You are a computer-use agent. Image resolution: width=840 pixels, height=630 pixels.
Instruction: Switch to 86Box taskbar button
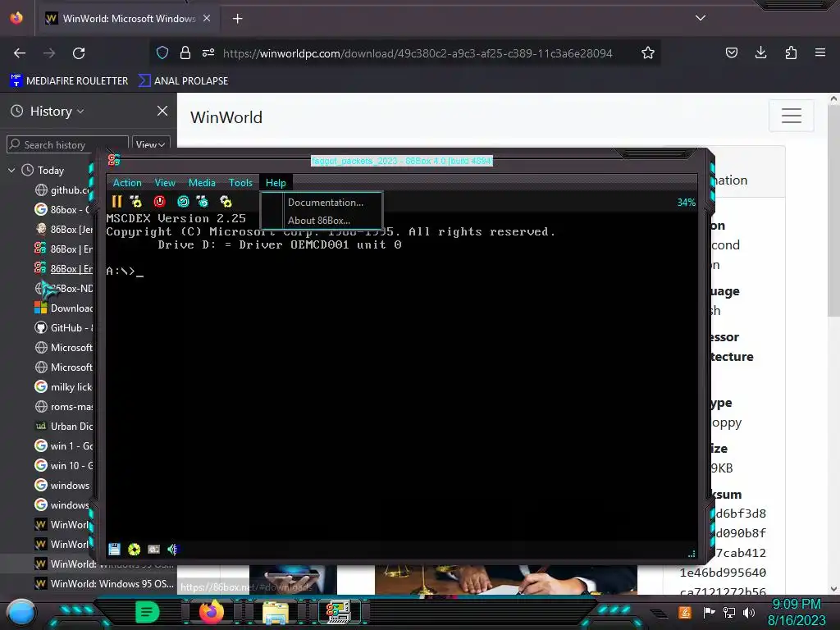(340, 612)
